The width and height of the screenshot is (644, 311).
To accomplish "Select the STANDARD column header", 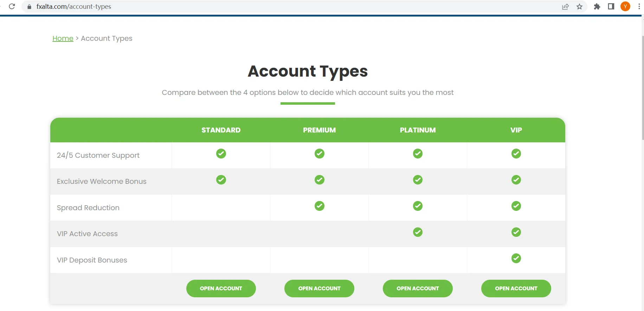I will 221,130.
